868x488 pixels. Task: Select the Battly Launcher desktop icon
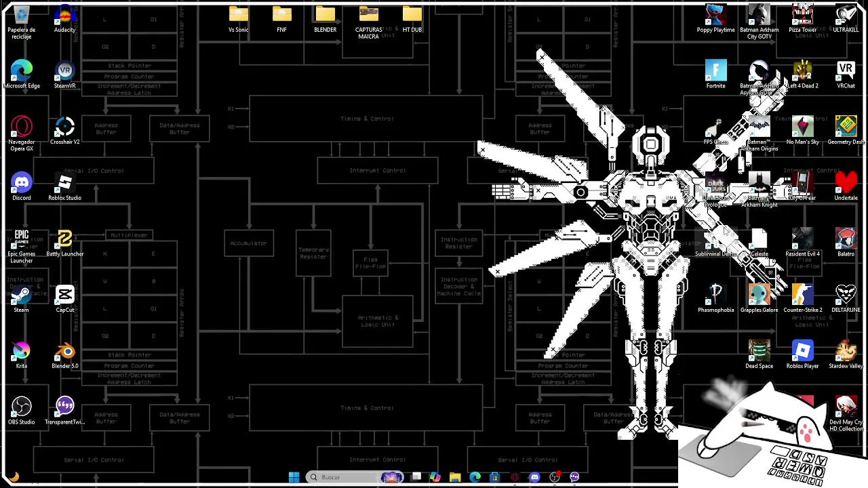tap(65, 243)
